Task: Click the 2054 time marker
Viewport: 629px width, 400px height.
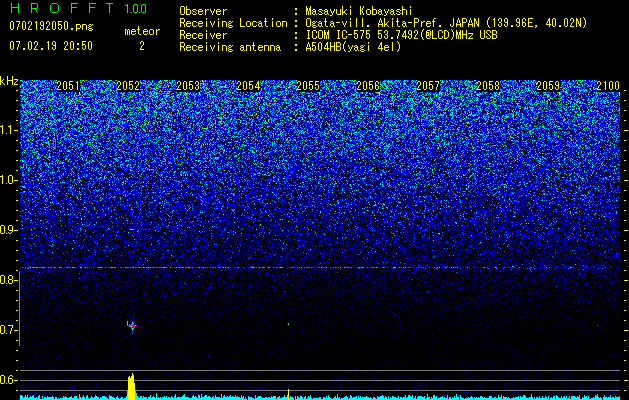Action: tap(248, 86)
